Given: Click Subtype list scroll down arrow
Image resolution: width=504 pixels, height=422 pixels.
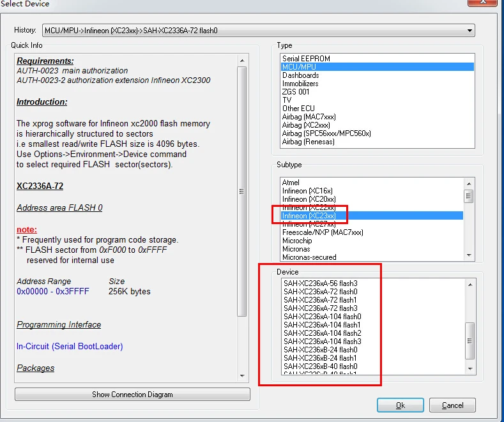Looking at the screenshot, I should [469, 255].
